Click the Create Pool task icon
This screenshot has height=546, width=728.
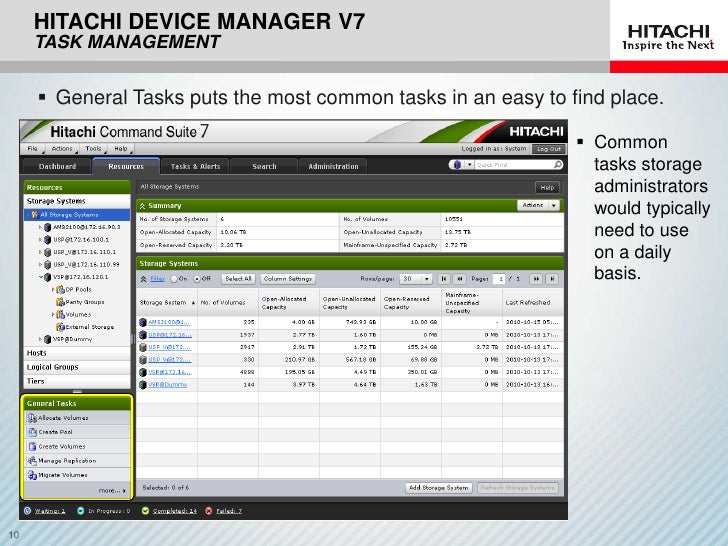[32, 432]
